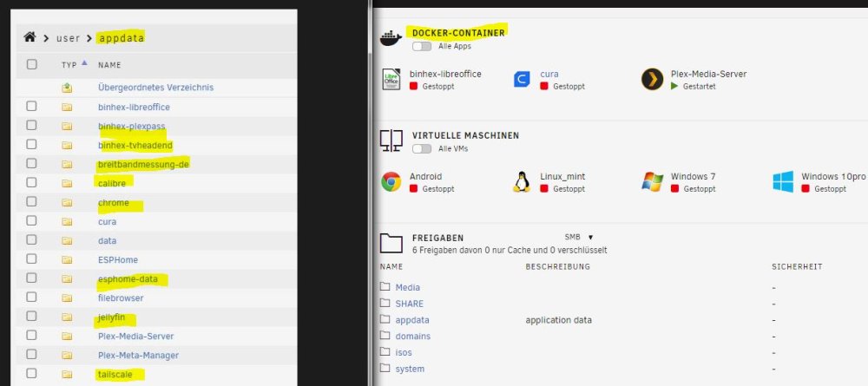This screenshot has width=868, height=386.
Task: Click folder icon beside data row
Action: 67,240
